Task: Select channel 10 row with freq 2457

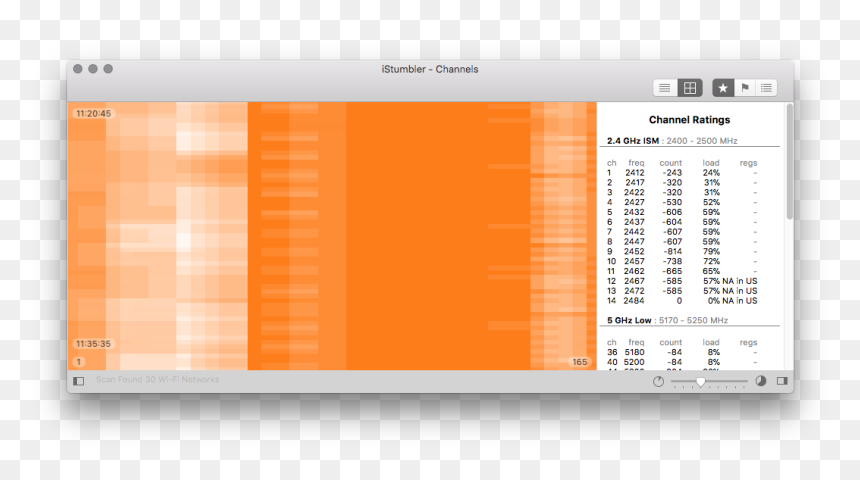Action: (x=682, y=262)
